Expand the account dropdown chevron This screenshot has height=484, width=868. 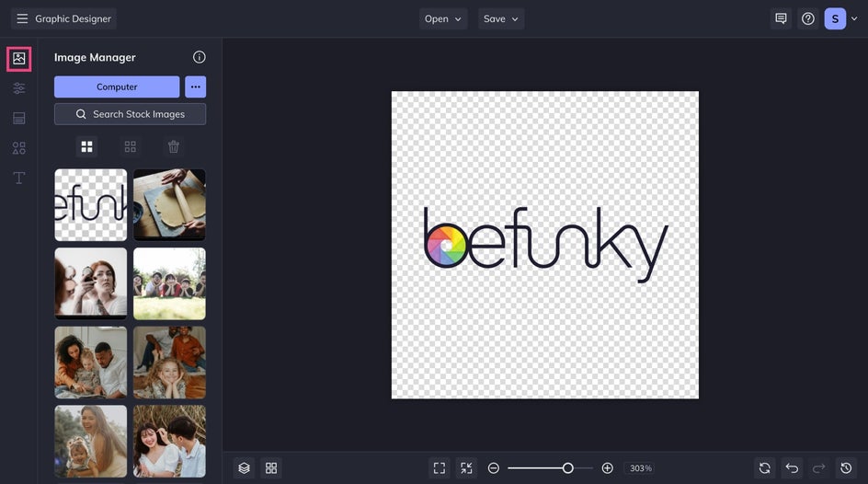tap(854, 18)
